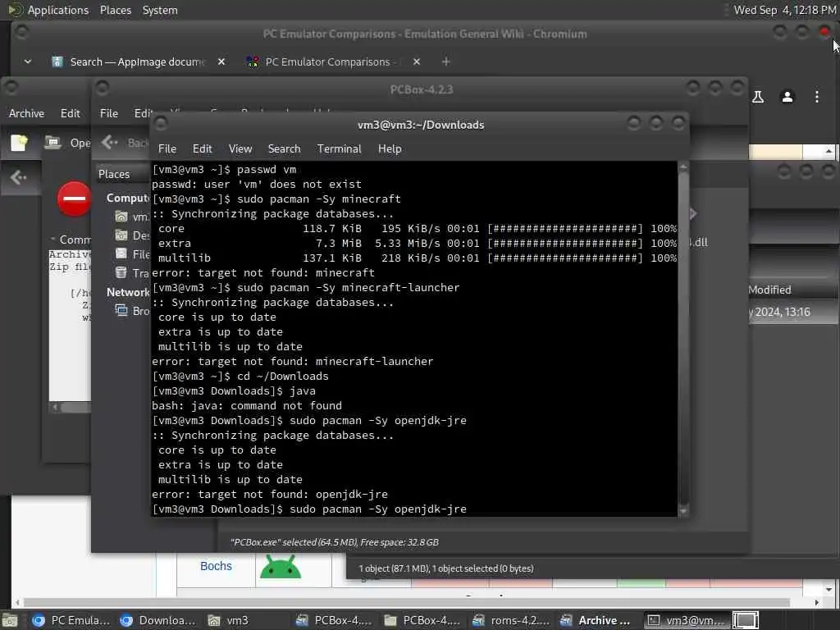Open Edit menu in archive manager

click(71, 113)
